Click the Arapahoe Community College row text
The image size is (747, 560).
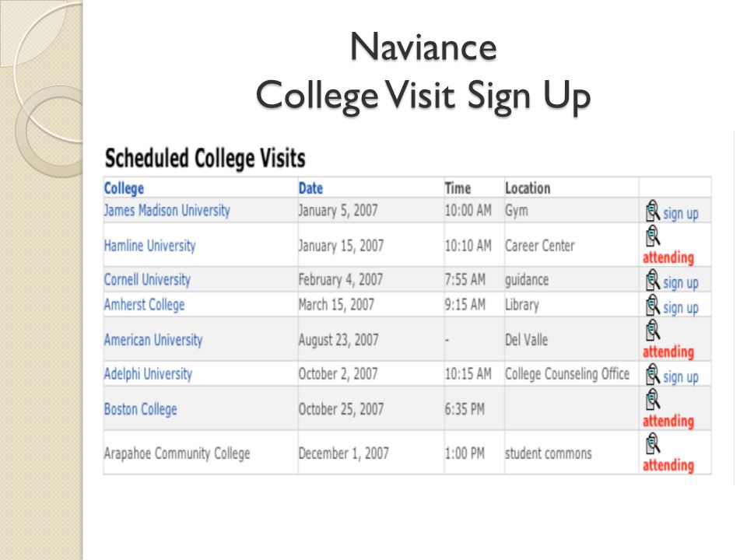177,453
